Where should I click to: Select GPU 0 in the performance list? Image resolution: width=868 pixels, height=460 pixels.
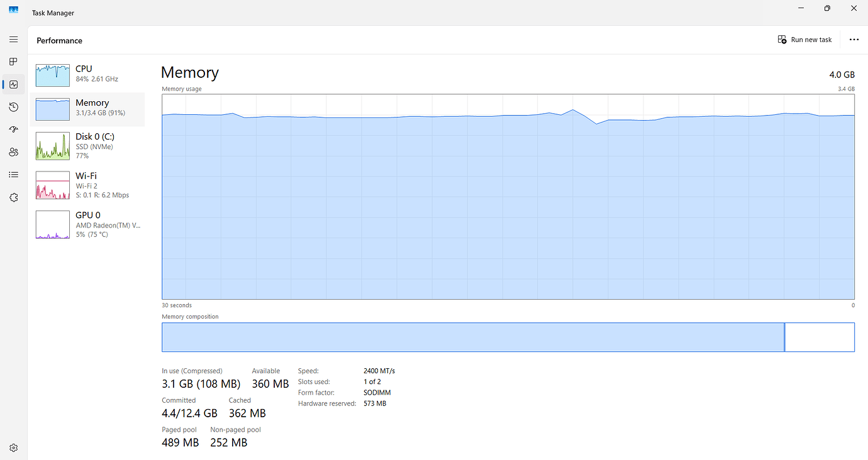point(87,224)
